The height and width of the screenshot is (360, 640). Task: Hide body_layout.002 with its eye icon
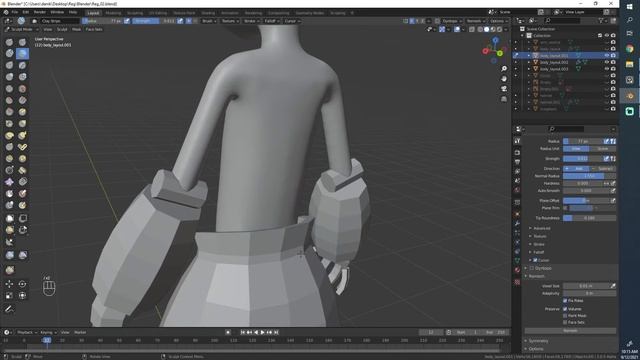pos(607,62)
